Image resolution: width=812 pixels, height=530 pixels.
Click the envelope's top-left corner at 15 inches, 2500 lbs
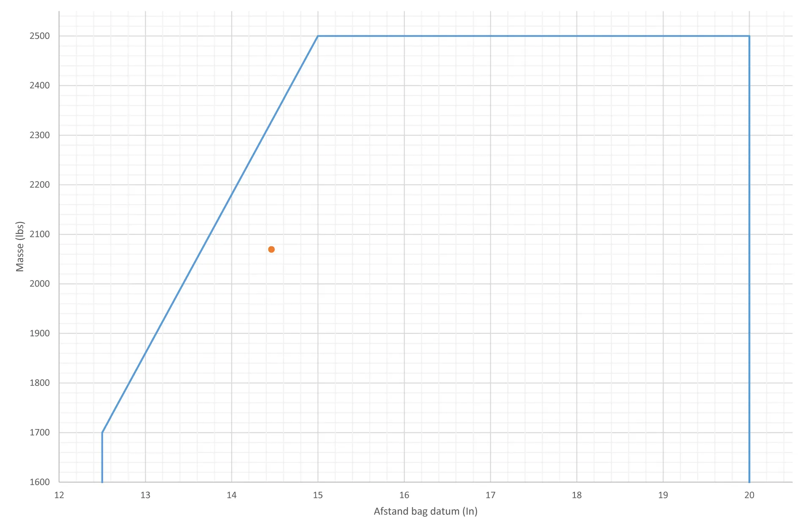pos(318,36)
